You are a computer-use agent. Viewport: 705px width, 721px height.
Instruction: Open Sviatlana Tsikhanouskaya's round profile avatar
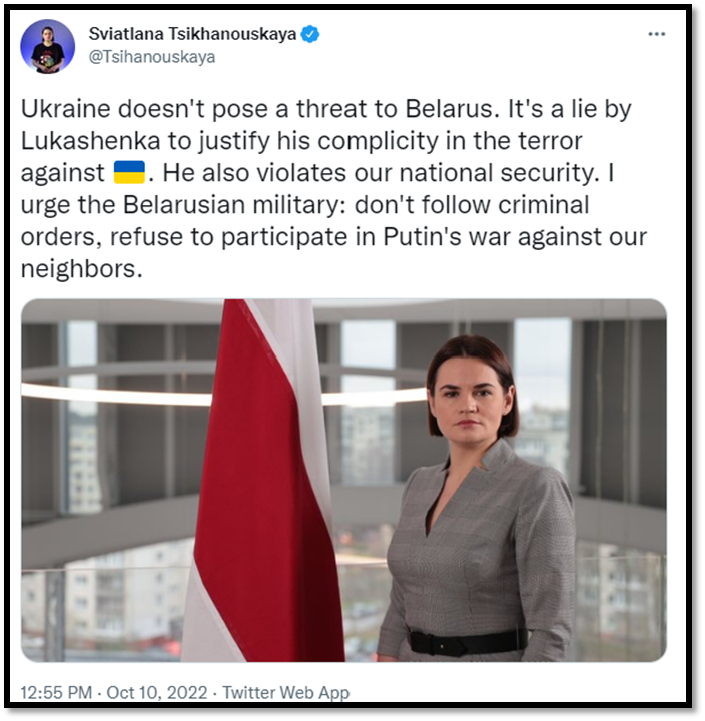point(47,46)
